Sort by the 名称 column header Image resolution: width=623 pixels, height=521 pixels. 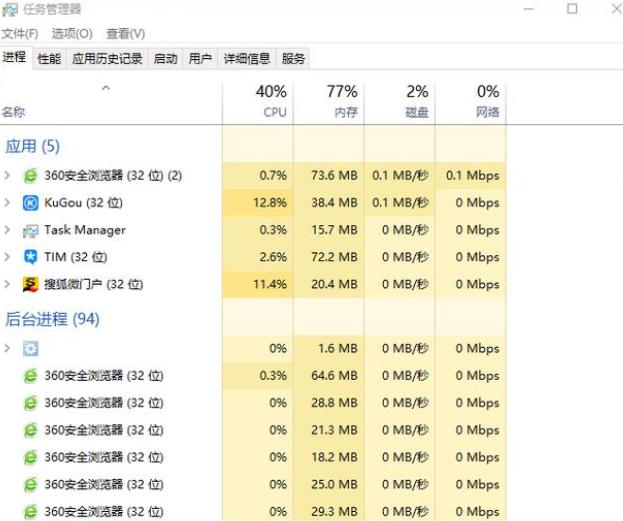[x=111, y=103]
